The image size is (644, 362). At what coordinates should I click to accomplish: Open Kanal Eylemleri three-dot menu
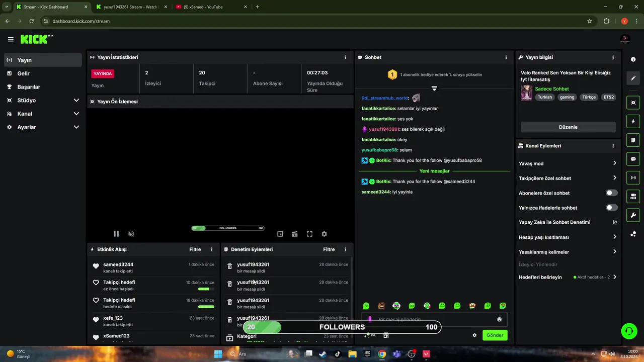tap(613, 146)
